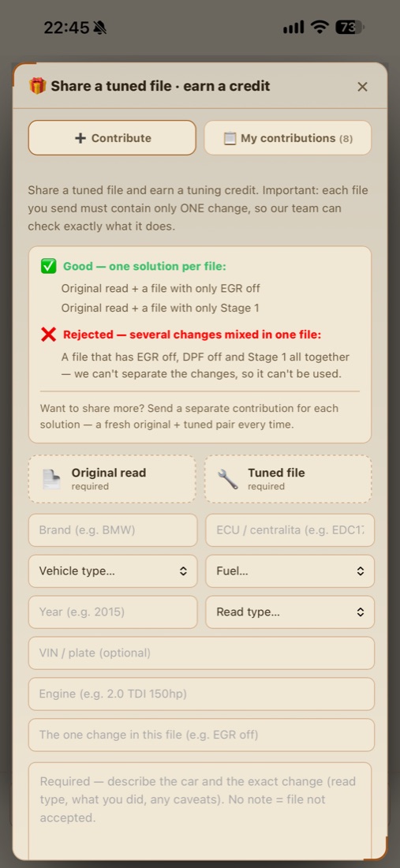
Task: Open the Vehicle type dropdown
Action: pos(113,571)
